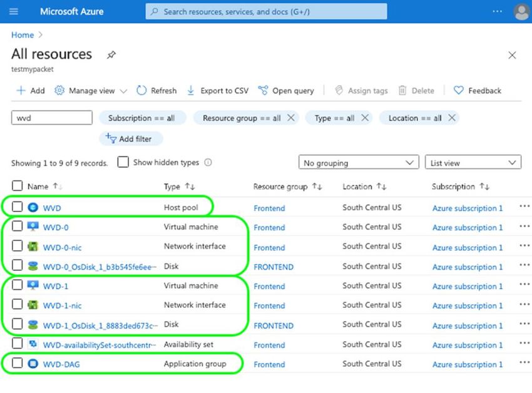
Task: Expand the Manage view dropdown
Action: [90, 90]
